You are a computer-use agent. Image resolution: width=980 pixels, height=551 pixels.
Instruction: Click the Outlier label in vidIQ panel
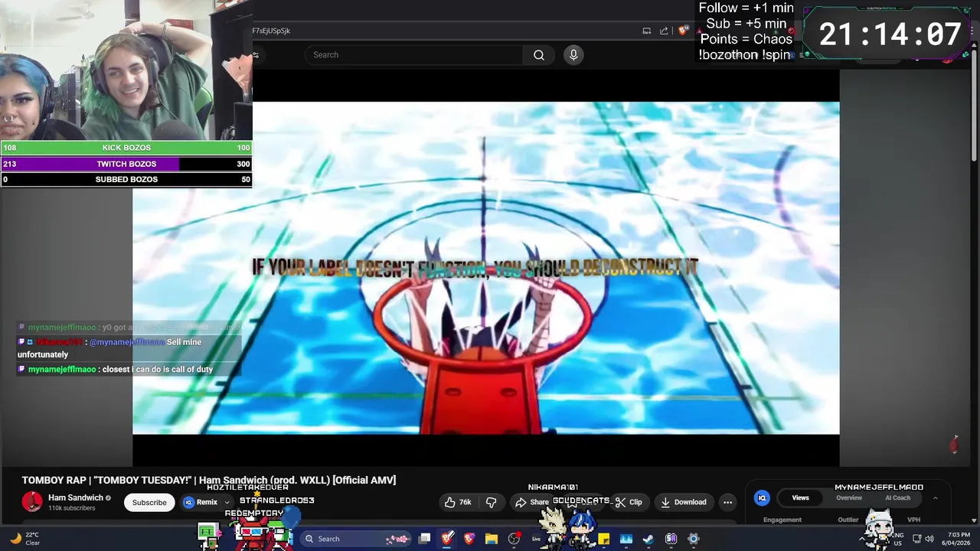(848, 520)
